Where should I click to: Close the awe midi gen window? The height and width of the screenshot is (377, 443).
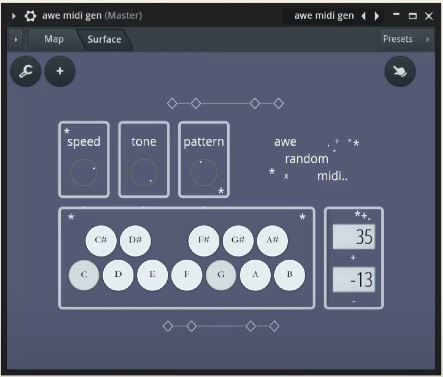pos(429,16)
